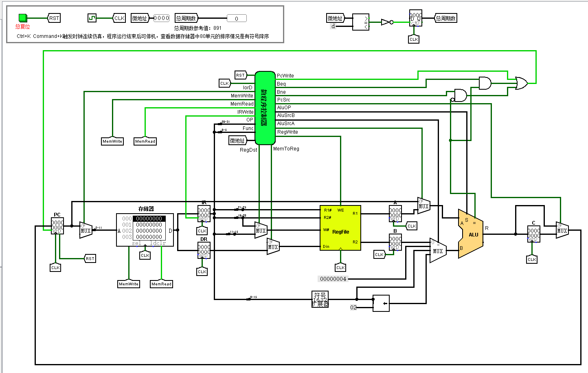Select the 存储器 memory title label
The width and height of the screenshot is (588, 373).
tap(146, 209)
